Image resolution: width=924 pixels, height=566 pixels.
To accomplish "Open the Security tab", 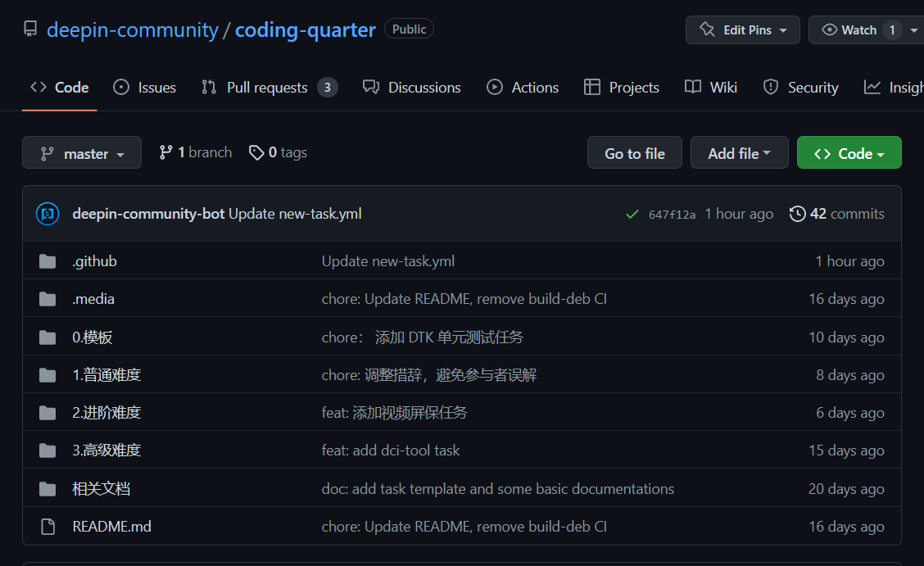I will tap(800, 88).
